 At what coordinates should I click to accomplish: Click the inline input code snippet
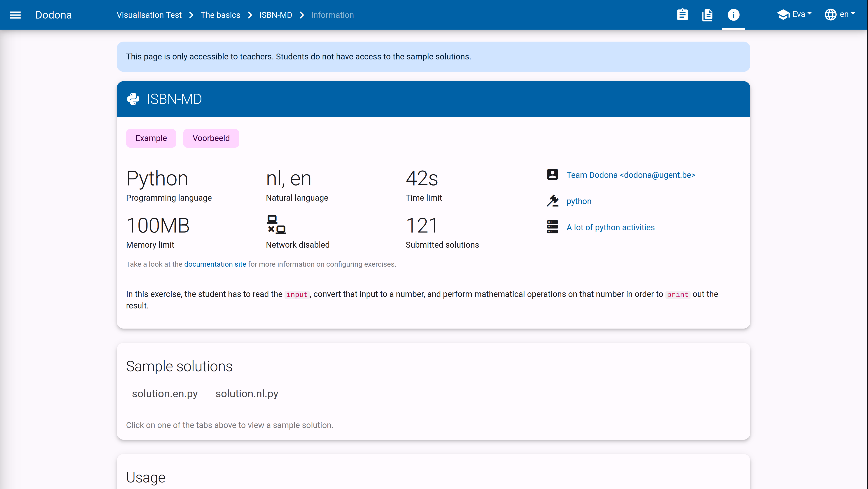point(297,294)
